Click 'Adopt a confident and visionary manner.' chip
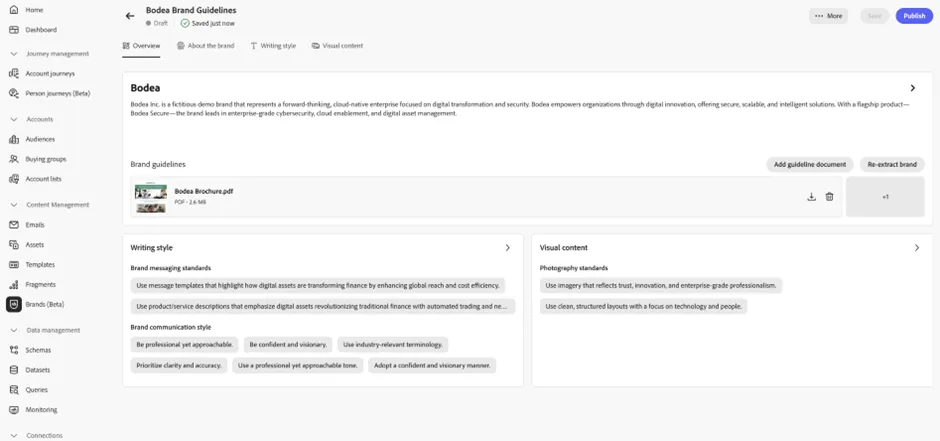 point(432,365)
